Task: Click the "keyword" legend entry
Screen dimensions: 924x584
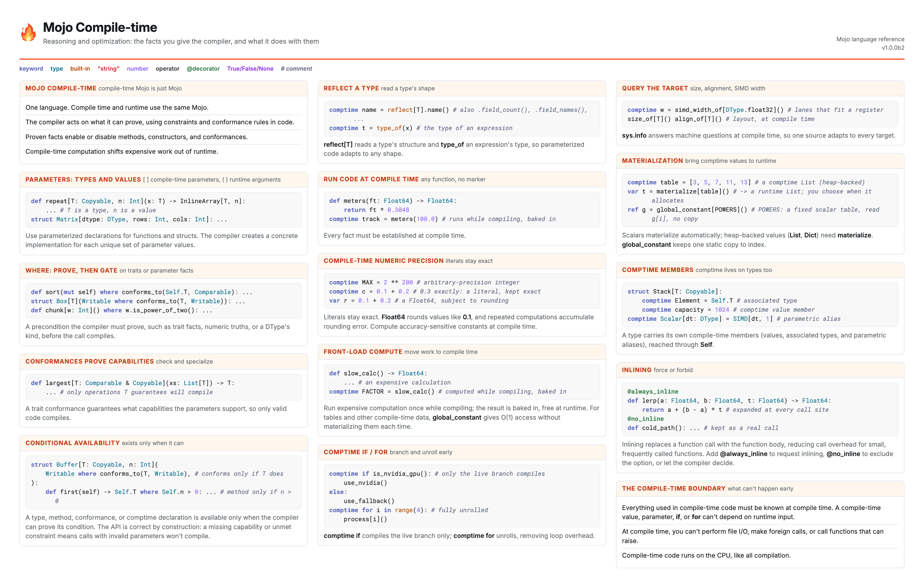Action: point(31,69)
